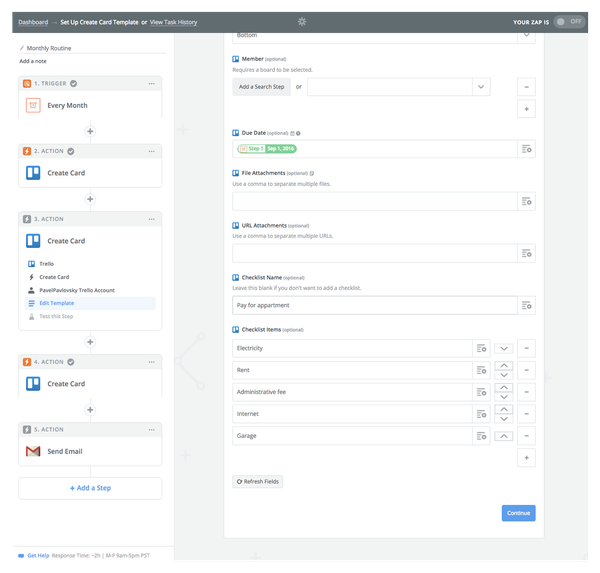
Task: Remove the Member field row
Action: pyautogui.click(x=526, y=87)
